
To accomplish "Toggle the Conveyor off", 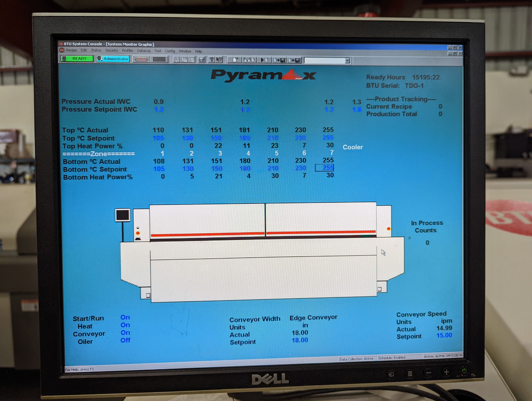I will [x=125, y=333].
